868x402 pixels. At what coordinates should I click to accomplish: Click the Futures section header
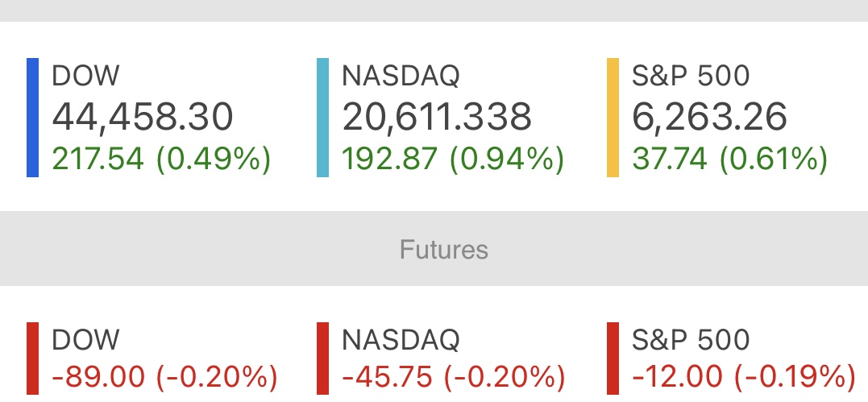pos(444,249)
